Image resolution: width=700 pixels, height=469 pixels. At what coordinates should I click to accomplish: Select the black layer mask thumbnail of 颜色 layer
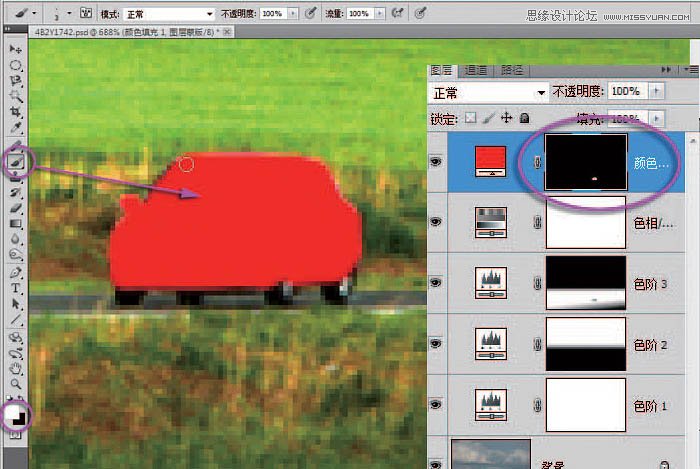(586, 161)
